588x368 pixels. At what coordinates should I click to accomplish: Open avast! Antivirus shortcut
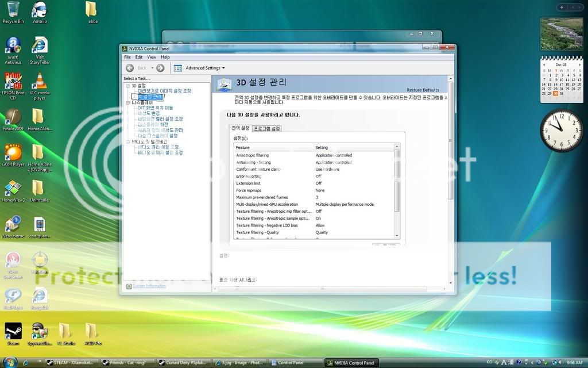[x=13, y=51]
